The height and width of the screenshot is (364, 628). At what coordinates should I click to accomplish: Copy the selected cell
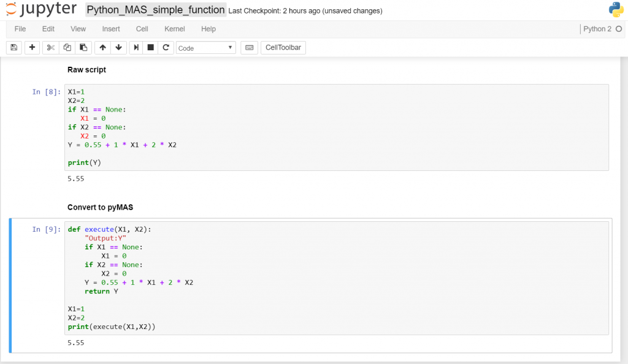[x=67, y=47]
